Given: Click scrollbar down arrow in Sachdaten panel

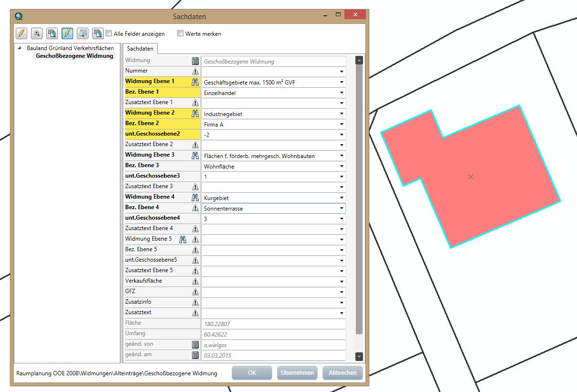Looking at the screenshot, I should point(359,357).
